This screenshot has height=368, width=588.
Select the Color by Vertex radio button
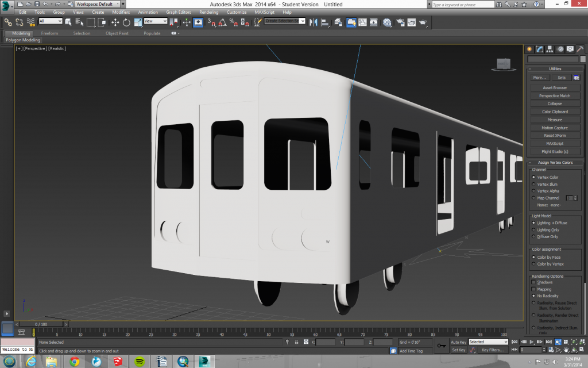pyautogui.click(x=533, y=264)
